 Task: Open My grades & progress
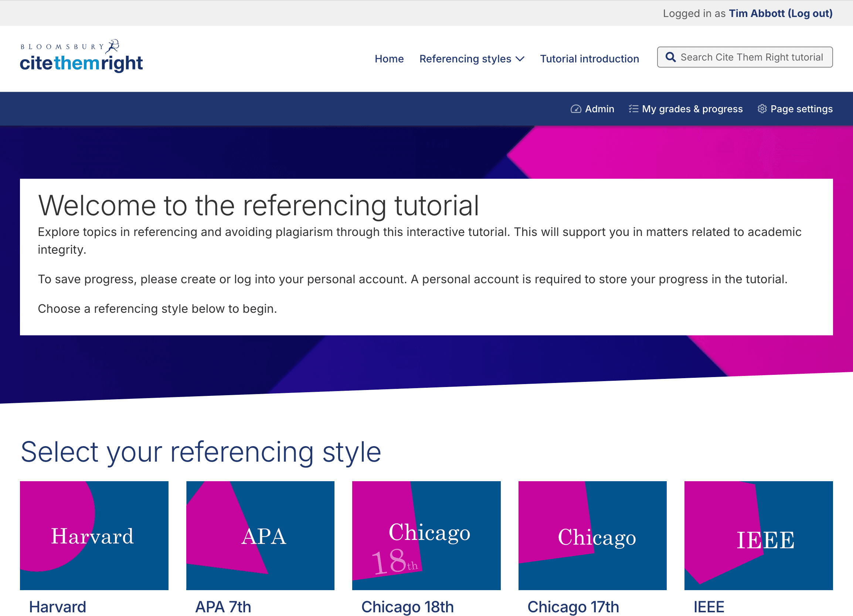[692, 109]
